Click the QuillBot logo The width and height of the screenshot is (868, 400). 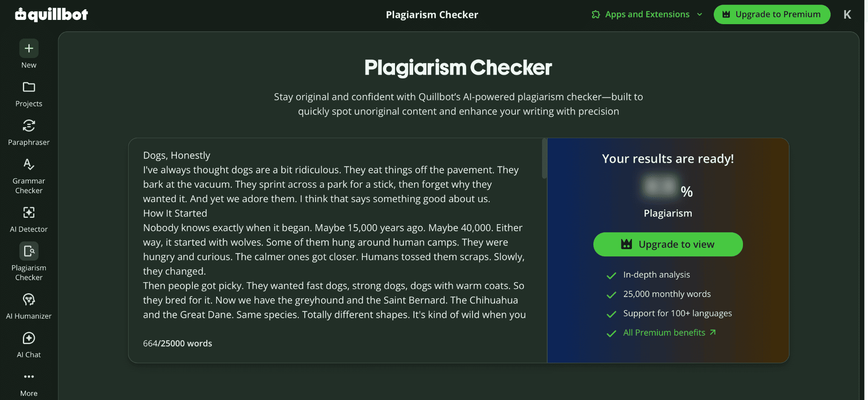(51, 14)
